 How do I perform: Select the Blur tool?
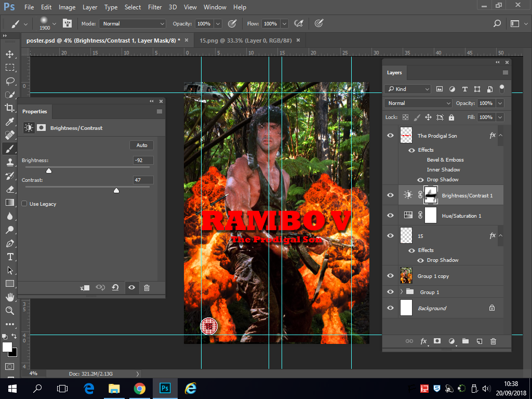(9, 216)
